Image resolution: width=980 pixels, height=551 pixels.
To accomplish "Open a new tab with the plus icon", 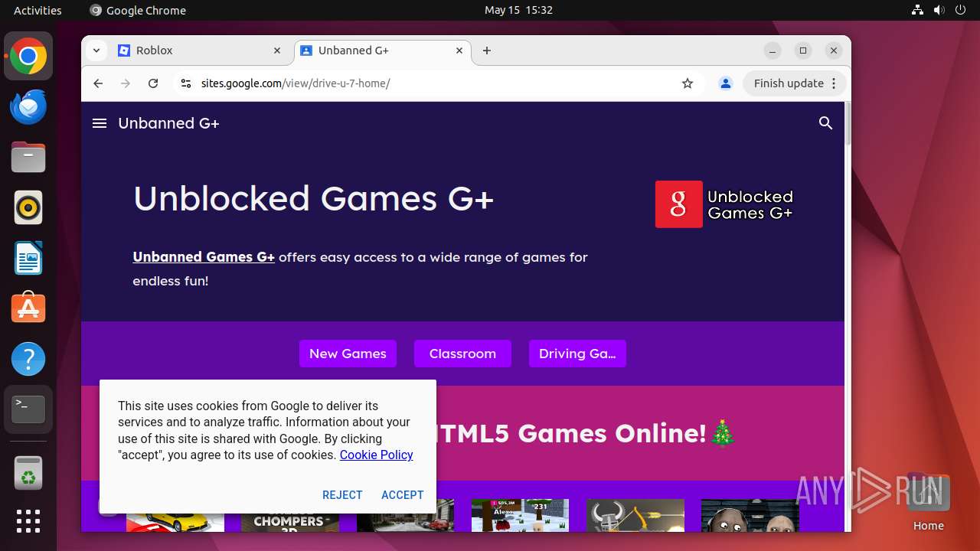I will (x=487, y=51).
